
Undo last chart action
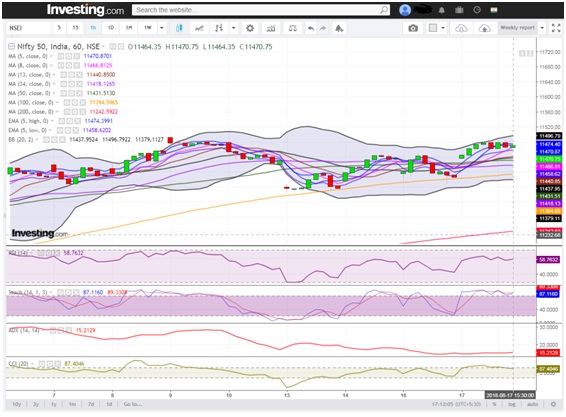point(310,28)
